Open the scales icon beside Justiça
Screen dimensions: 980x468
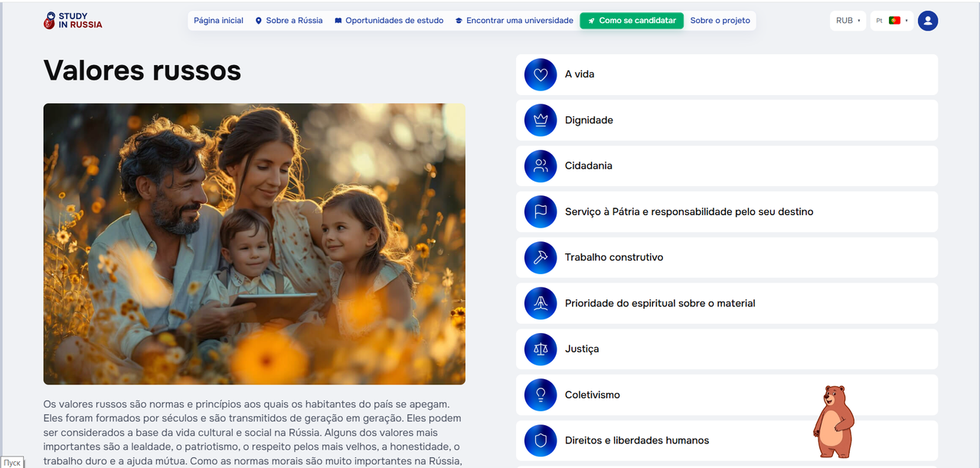pyautogui.click(x=541, y=349)
